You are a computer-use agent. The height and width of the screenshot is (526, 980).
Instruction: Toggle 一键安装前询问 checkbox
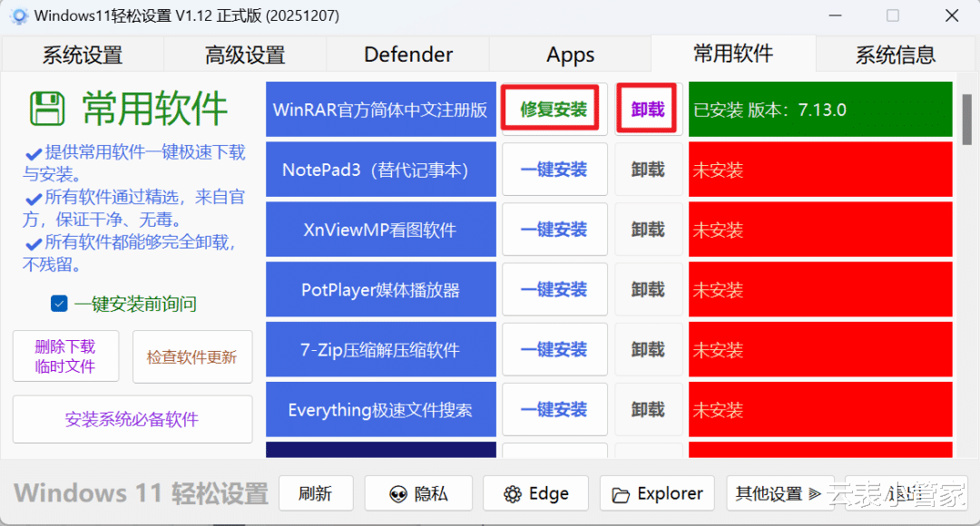(59, 304)
